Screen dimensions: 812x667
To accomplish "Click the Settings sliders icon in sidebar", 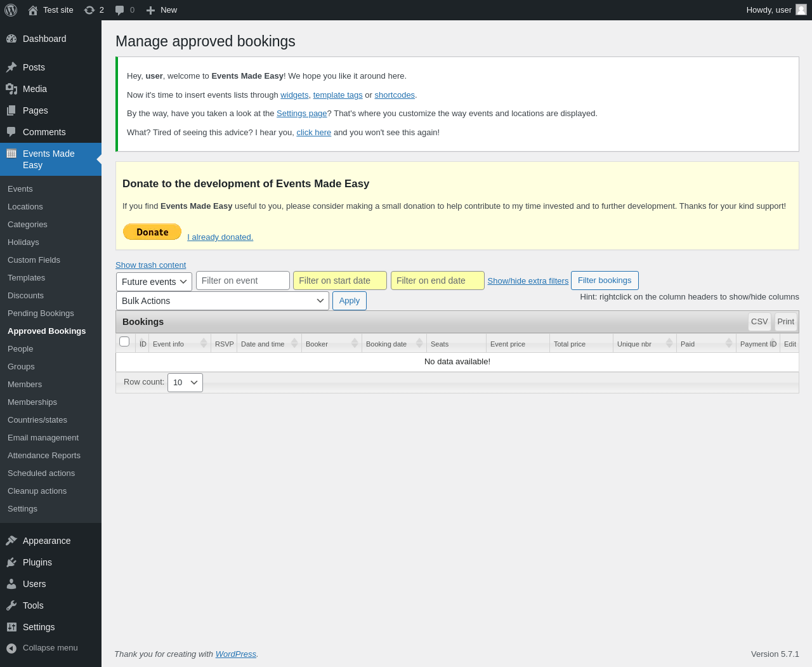I will 11,627.
